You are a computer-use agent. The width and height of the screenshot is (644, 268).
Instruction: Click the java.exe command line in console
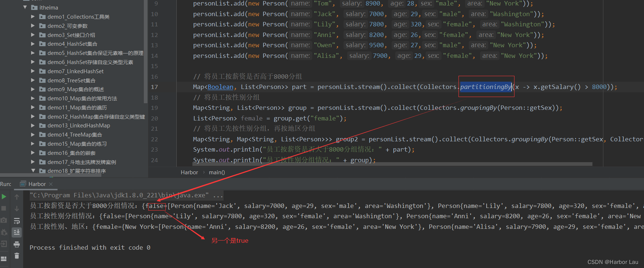(126, 195)
